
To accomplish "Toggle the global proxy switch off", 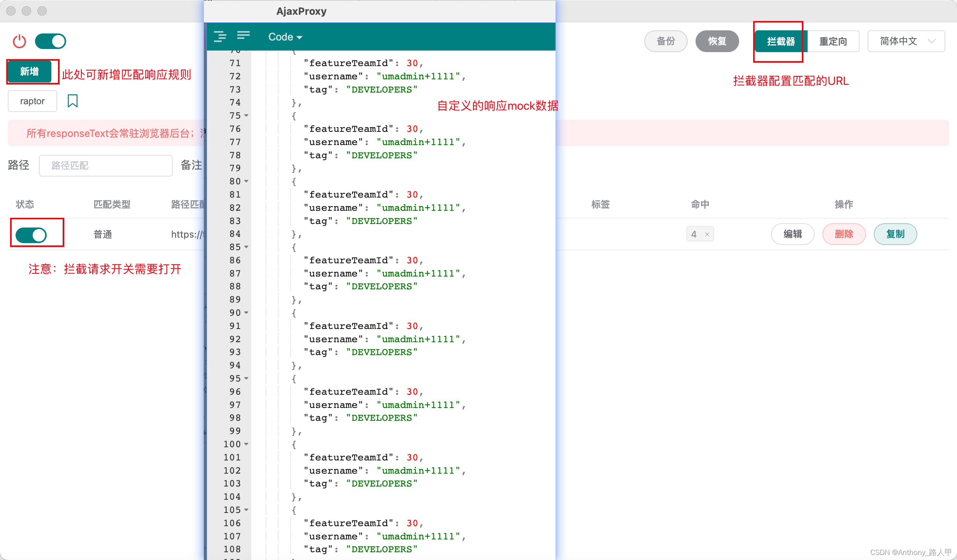I will coord(51,41).
